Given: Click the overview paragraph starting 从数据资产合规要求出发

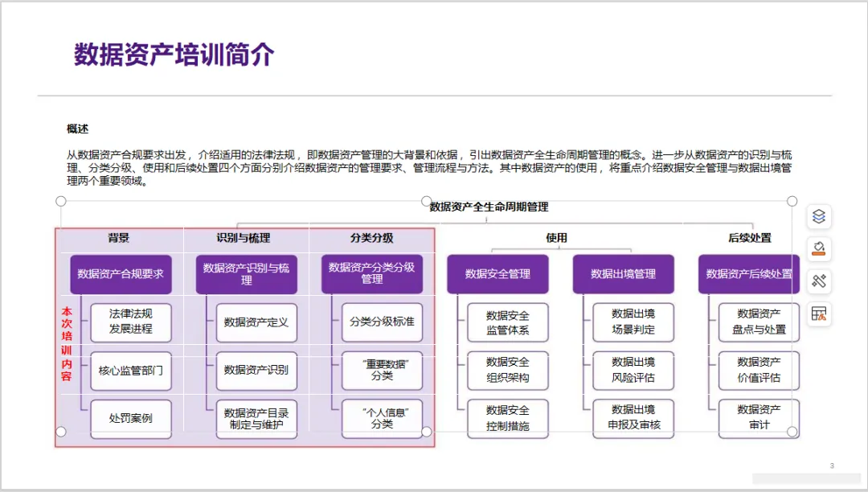Looking at the screenshot, I should [x=429, y=168].
